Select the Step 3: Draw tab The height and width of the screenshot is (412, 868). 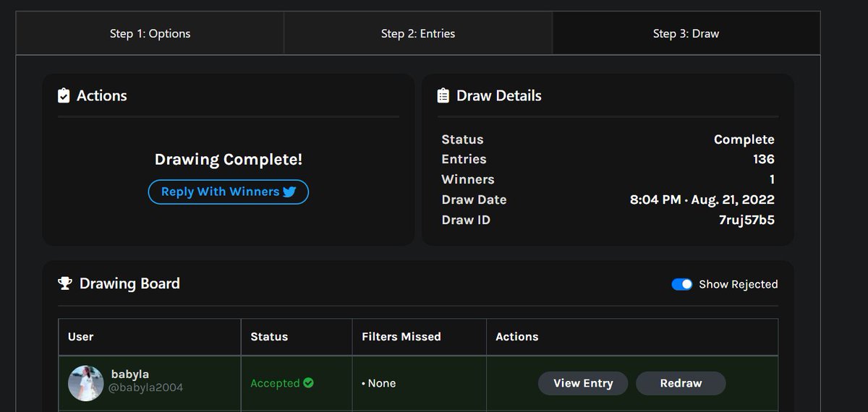coord(686,33)
